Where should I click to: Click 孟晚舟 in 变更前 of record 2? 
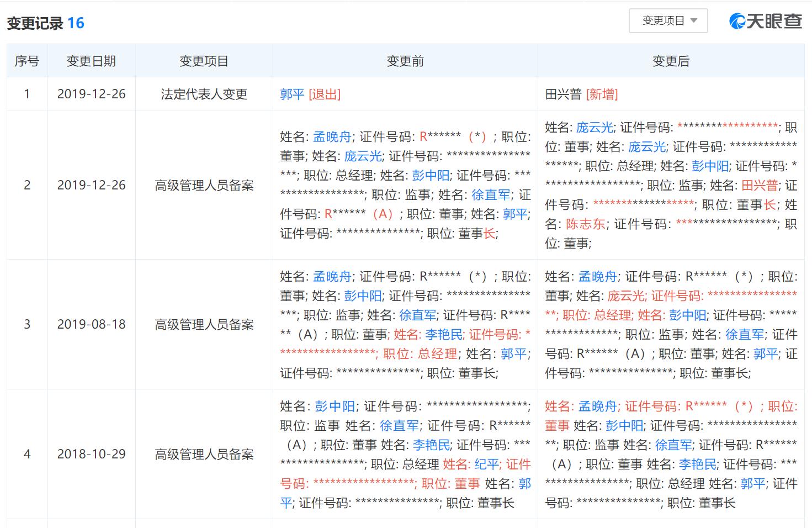coord(332,137)
